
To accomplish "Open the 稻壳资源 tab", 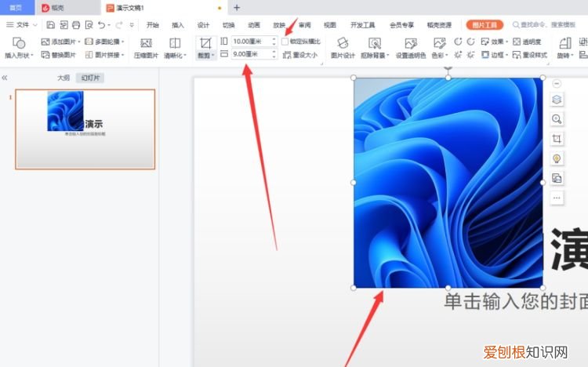I will (x=439, y=25).
